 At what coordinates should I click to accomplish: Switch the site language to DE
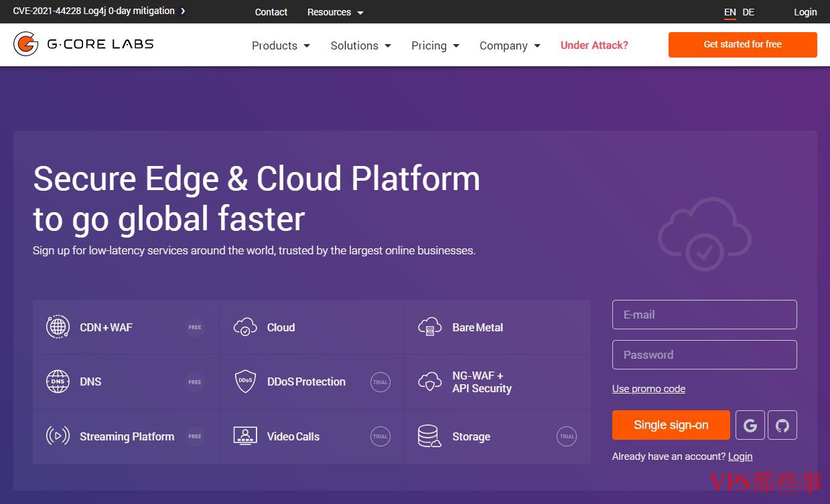click(748, 12)
